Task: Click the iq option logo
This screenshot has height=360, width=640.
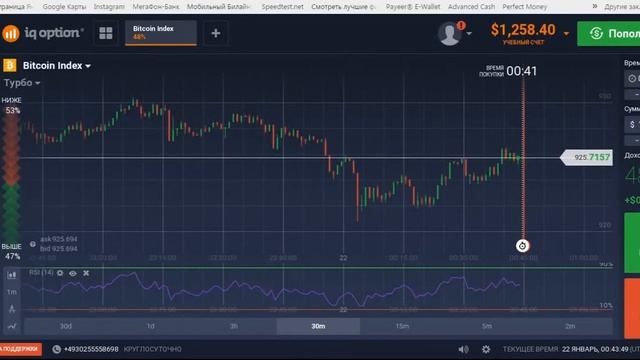Action: (43, 33)
